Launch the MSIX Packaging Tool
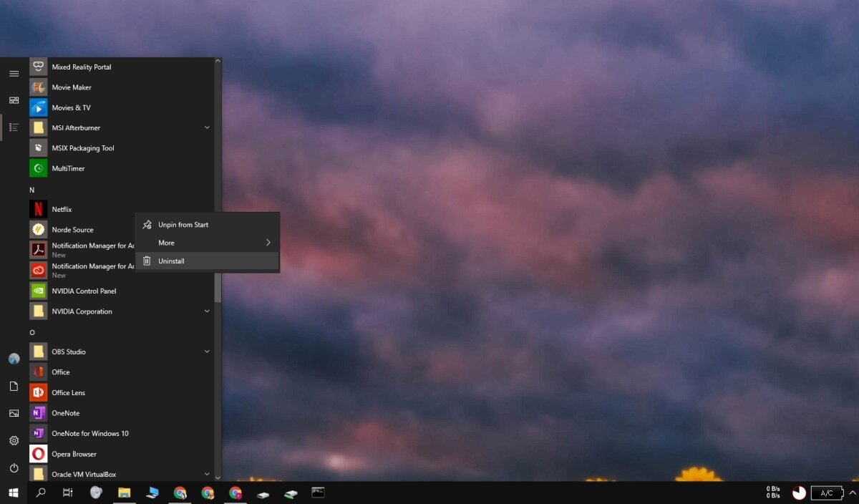The width and height of the screenshot is (859, 504). click(x=82, y=147)
